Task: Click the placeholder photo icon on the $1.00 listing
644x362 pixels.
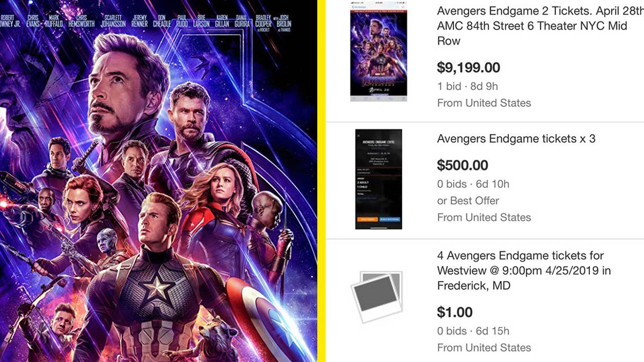Action: (377, 297)
